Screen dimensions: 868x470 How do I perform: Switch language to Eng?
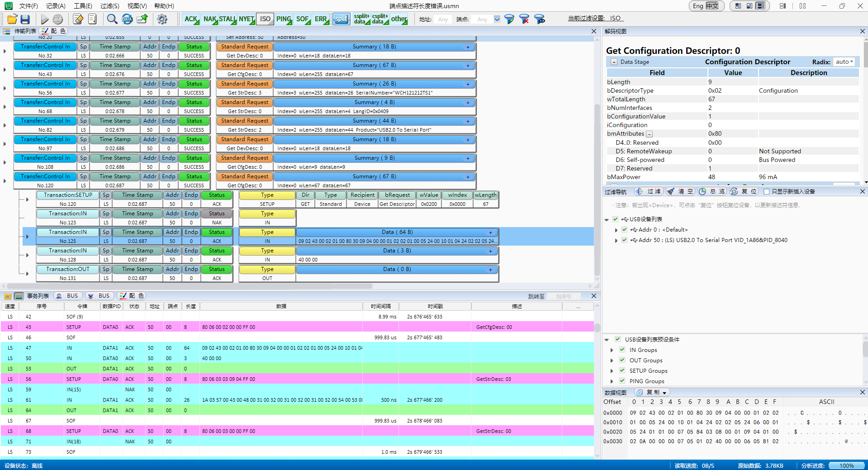tap(698, 6)
